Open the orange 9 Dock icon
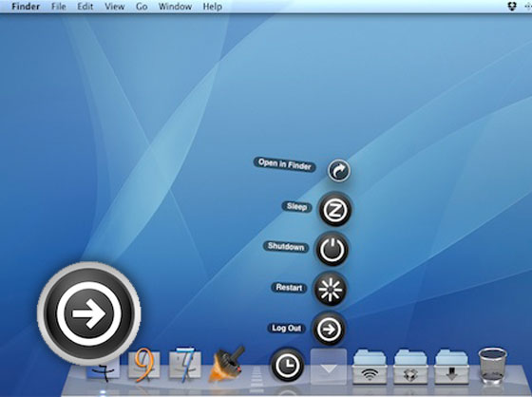 [144, 366]
